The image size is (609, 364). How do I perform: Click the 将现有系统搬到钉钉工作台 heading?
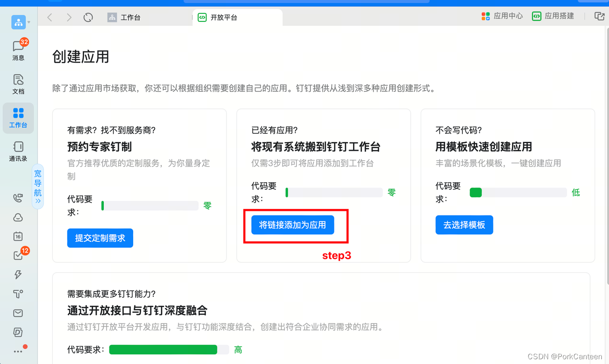coord(316,147)
